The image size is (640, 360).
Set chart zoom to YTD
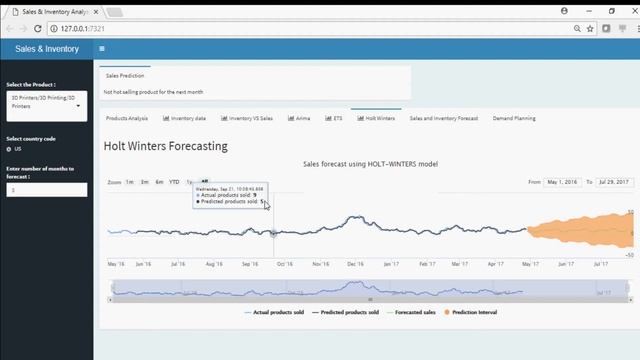(174, 182)
